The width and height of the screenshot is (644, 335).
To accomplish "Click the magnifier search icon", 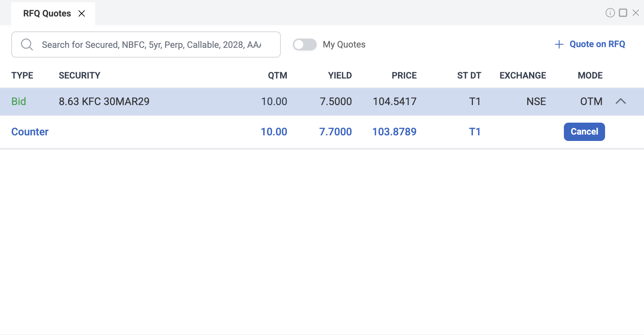I will point(27,44).
